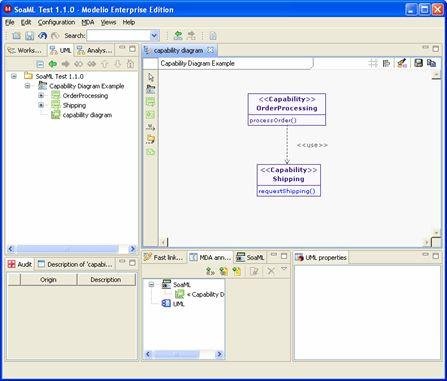This screenshot has width=447, height=381.
Task: Switch to the Fast link... tab
Action: (164, 257)
